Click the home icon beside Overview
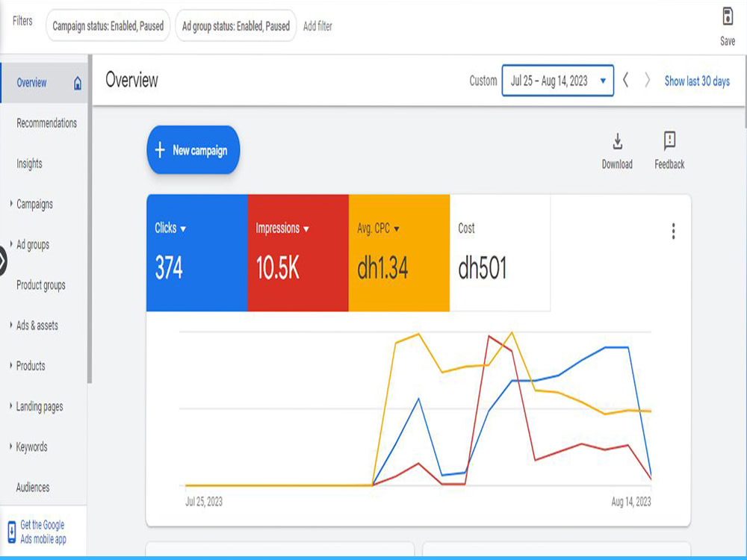747x560 pixels. point(78,84)
